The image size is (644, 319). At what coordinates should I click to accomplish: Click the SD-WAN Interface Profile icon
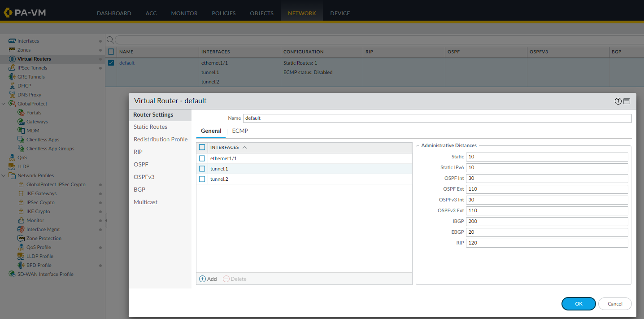[12, 274]
